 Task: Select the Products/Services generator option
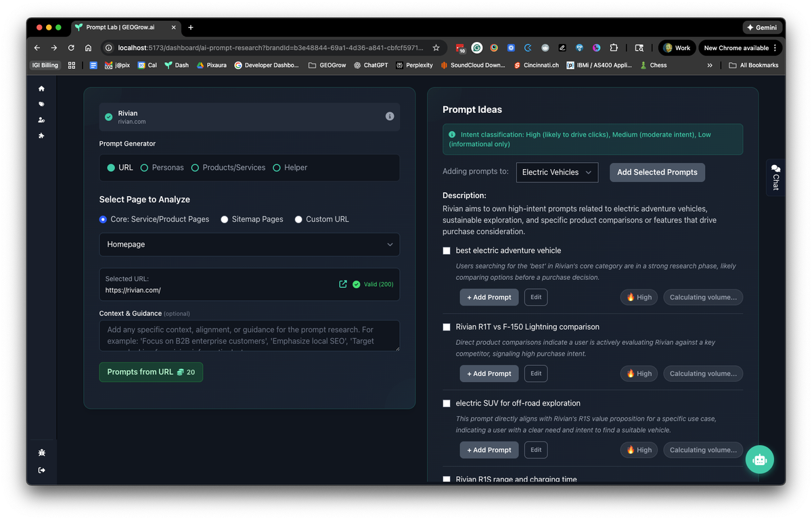click(x=228, y=168)
